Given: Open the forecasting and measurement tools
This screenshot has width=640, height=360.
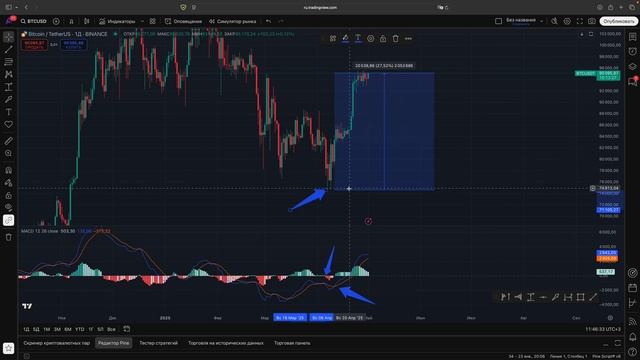Looking at the screenshot, I should pos(9,87).
